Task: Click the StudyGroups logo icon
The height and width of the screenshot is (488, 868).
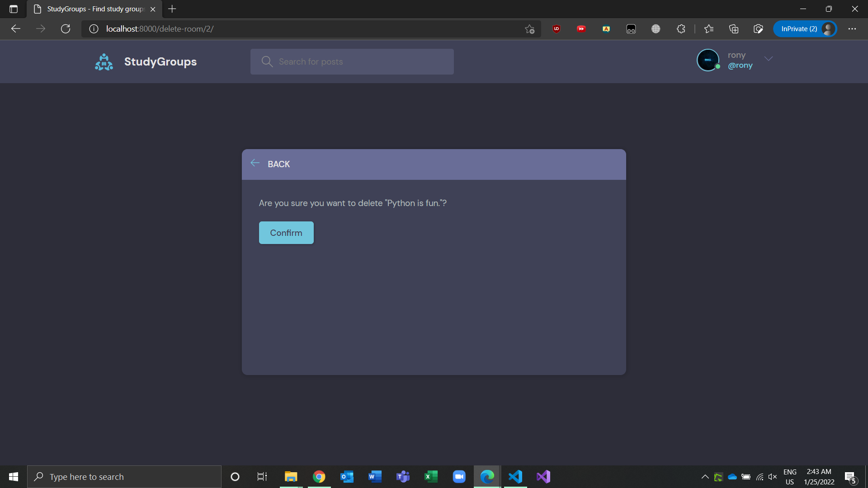Action: (104, 62)
